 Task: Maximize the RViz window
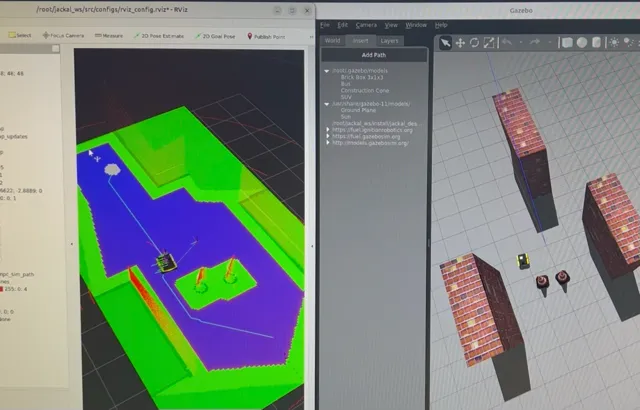point(292,11)
